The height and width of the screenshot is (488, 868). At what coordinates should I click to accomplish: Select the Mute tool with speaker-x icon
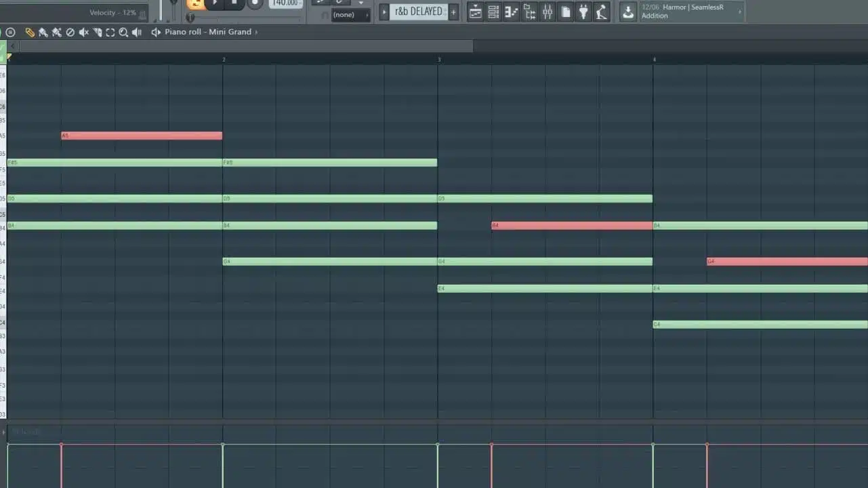click(x=84, y=32)
